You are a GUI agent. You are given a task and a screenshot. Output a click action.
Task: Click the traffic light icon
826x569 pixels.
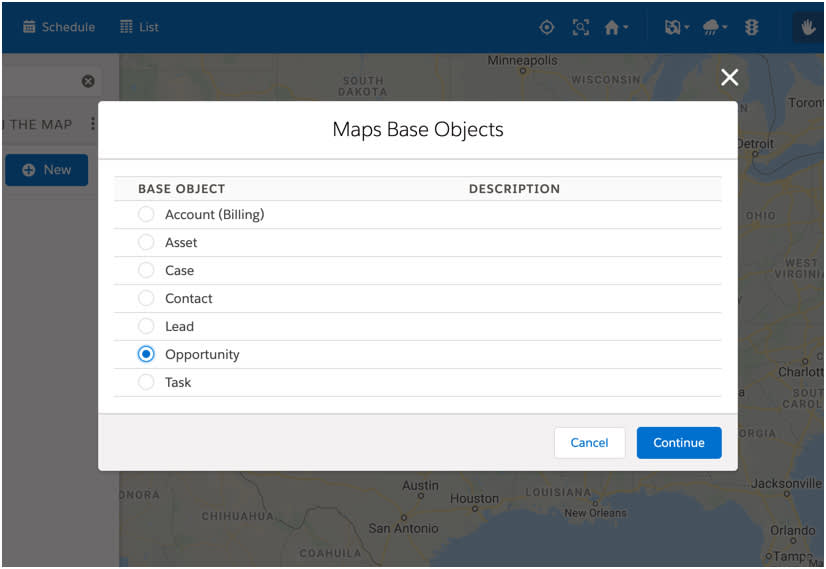pos(752,27)
